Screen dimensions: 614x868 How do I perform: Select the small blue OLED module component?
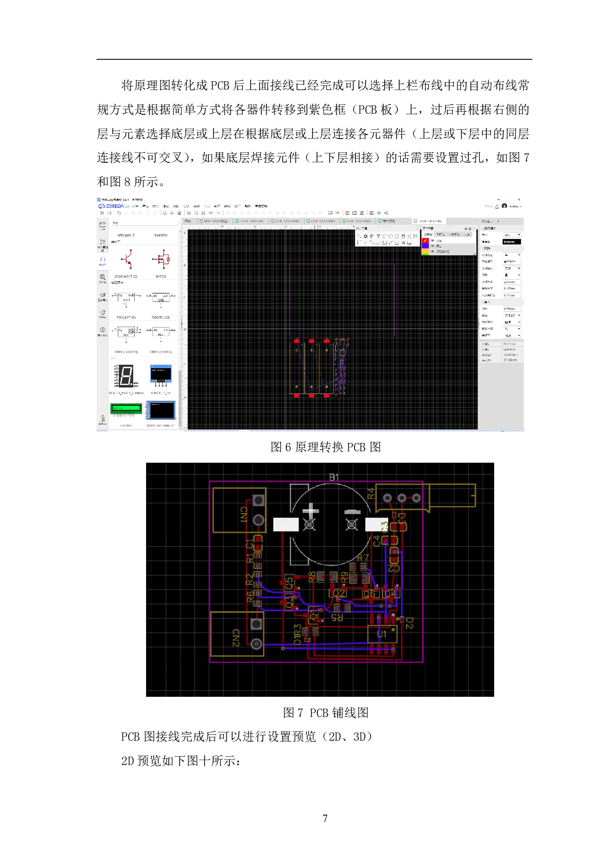click(x=161, y=376)
